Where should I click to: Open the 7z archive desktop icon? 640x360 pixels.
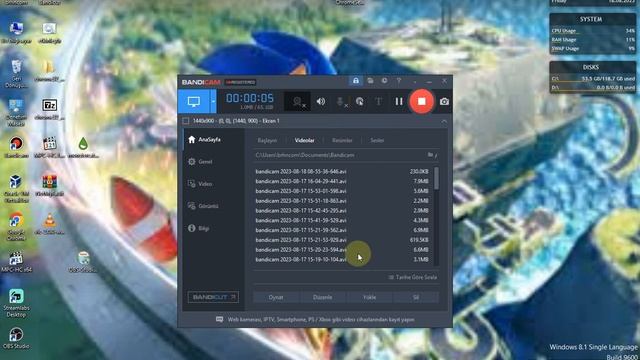coord(49,109)
